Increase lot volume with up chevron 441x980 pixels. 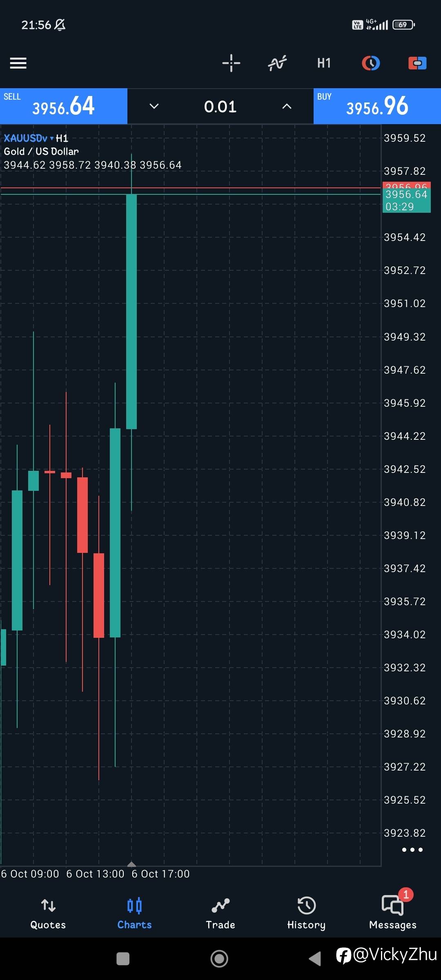point(287,107)
